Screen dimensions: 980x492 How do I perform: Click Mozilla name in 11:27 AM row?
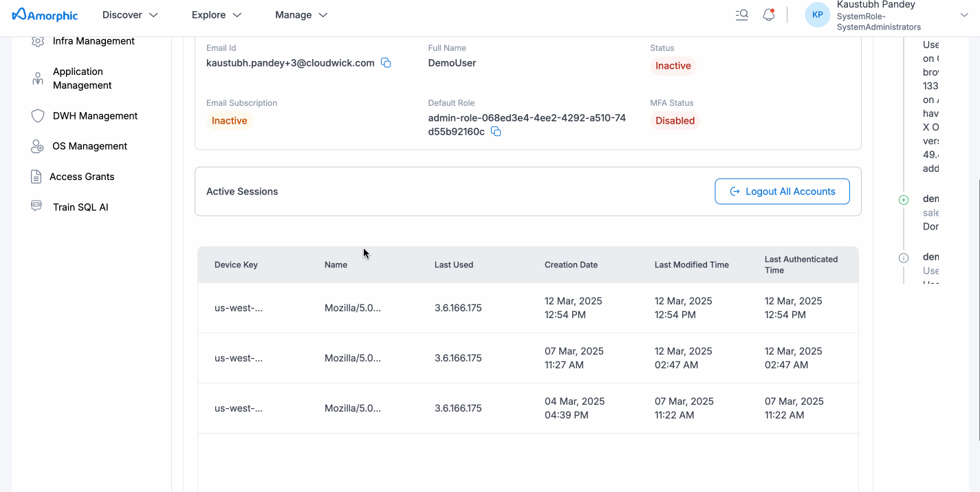pyautogui.click(x=353, y=358)
